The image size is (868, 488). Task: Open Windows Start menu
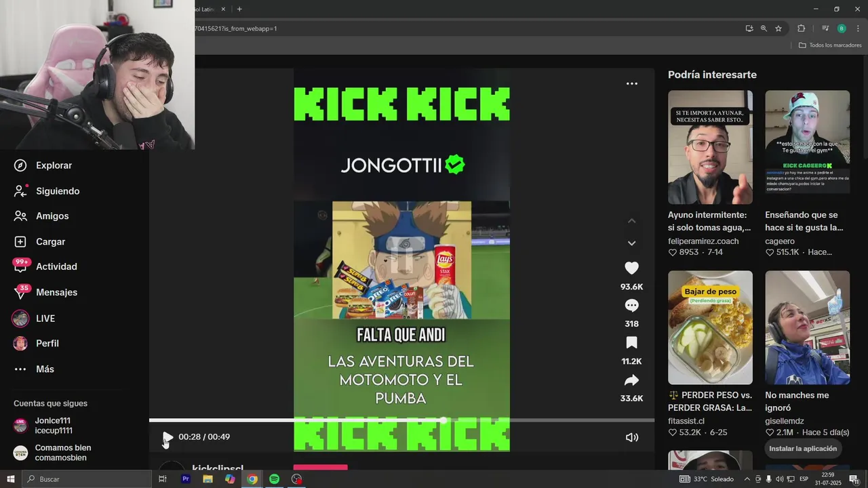(10, 479)
